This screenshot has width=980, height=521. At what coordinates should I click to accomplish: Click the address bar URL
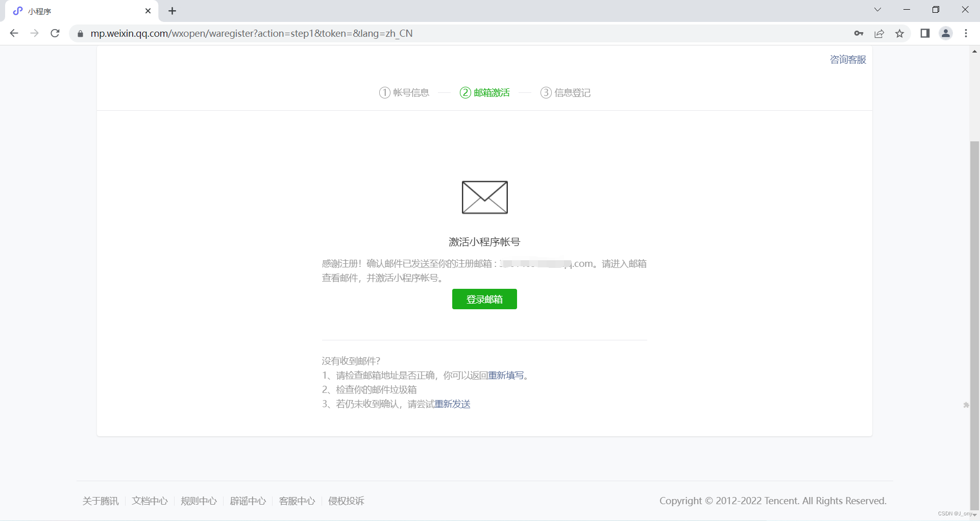click(x=252, y=33)
